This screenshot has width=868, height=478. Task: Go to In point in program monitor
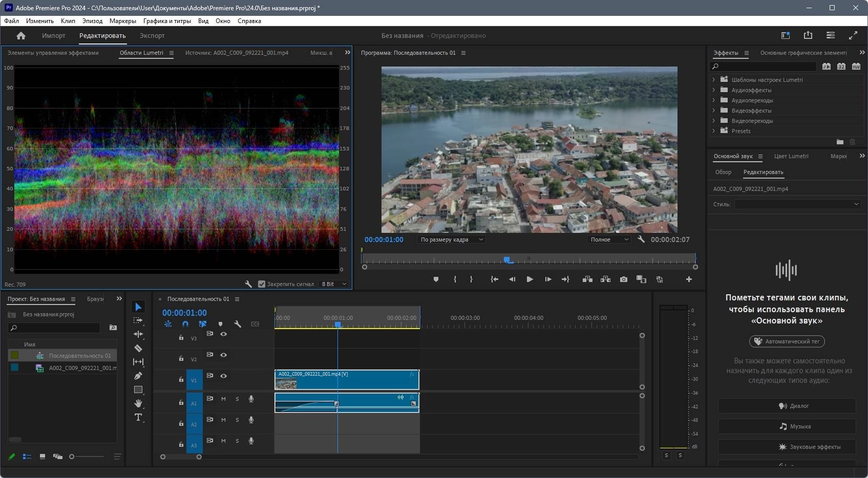494,279
